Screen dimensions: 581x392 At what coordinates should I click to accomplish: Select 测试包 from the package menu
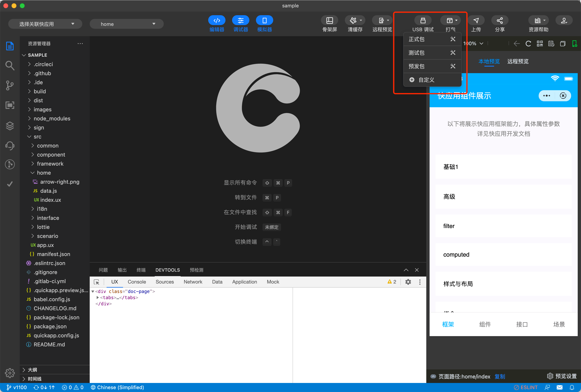click(416, 53)
